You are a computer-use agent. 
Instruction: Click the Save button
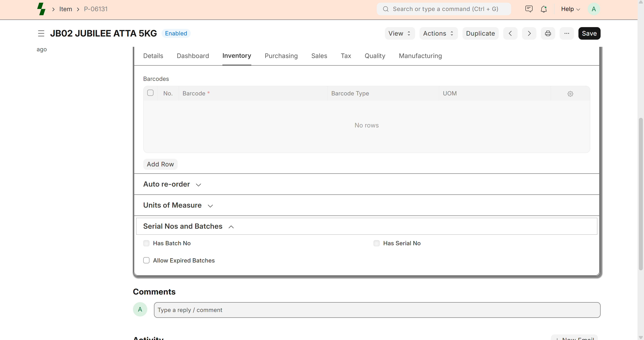pos(589,33)
